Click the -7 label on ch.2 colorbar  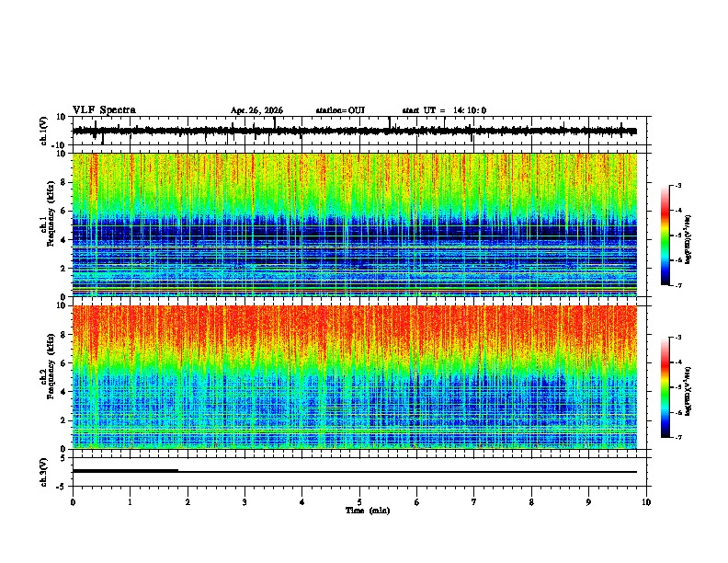point(677,438)
